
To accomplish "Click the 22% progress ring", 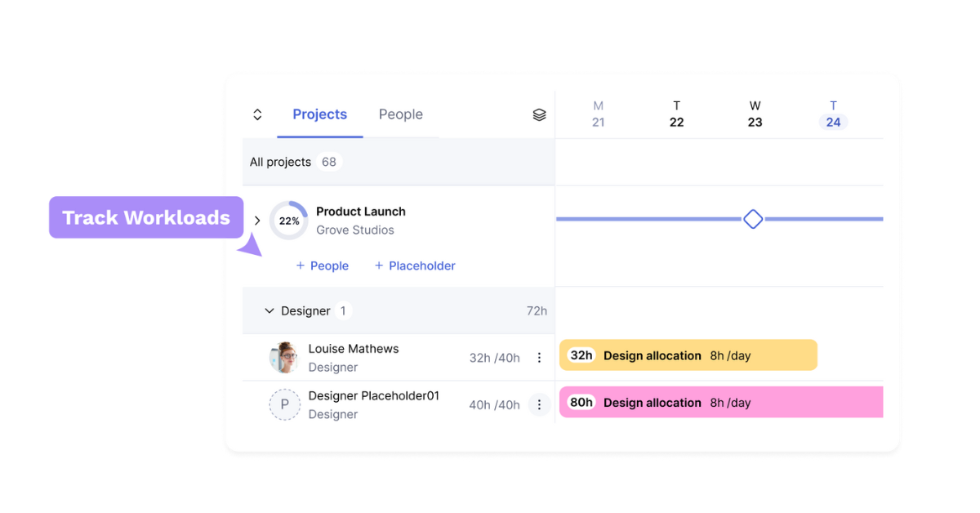I will pyautogui.click(x=288, y=221).
